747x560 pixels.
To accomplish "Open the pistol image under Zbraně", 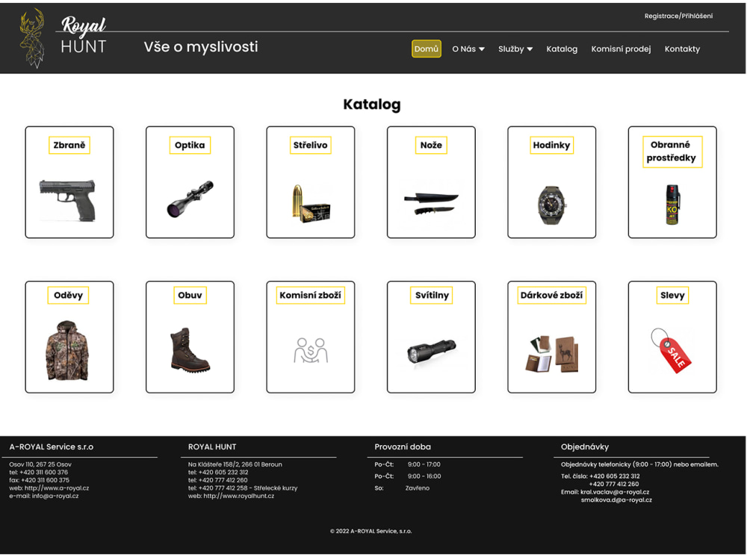I will [68, 200].
